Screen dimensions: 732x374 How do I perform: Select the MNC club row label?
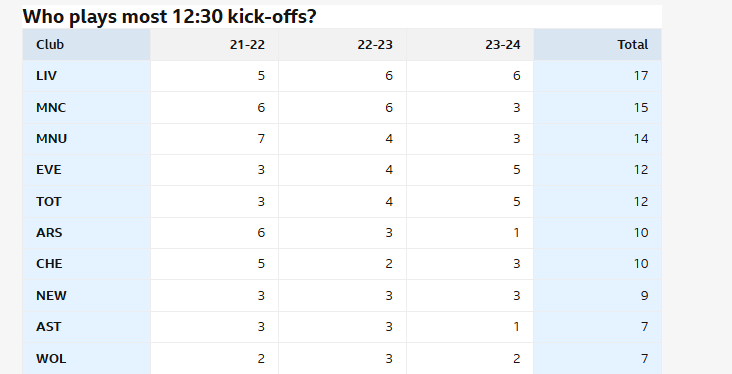pos(86,107)
